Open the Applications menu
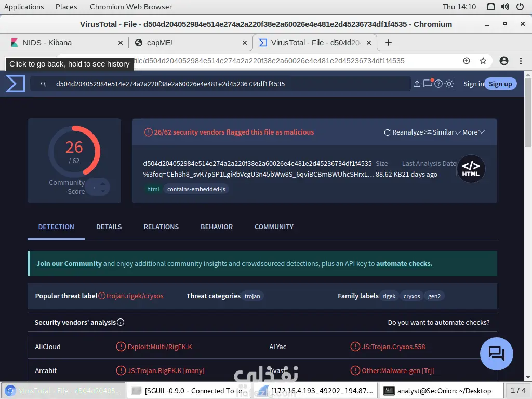532x399 pixels. 24,7
